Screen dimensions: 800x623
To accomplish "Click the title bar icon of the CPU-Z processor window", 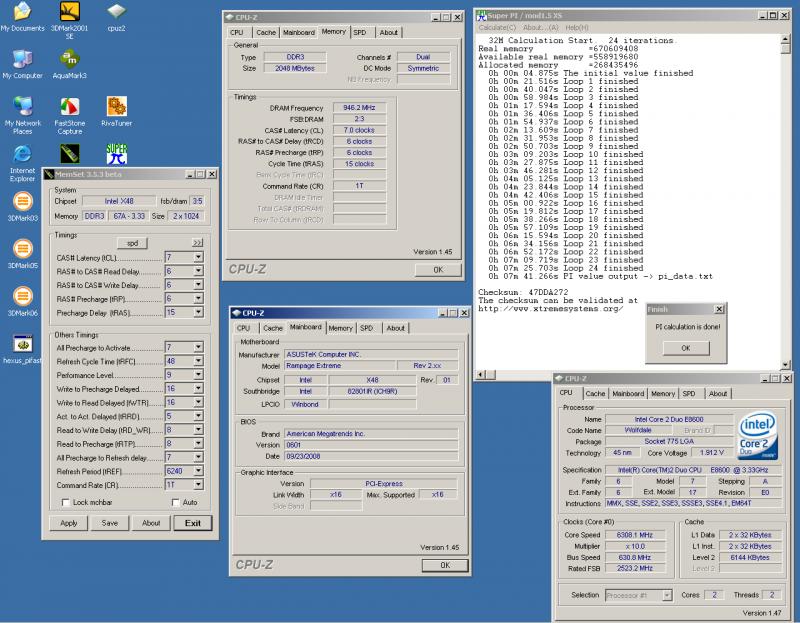I will [559, 379].
